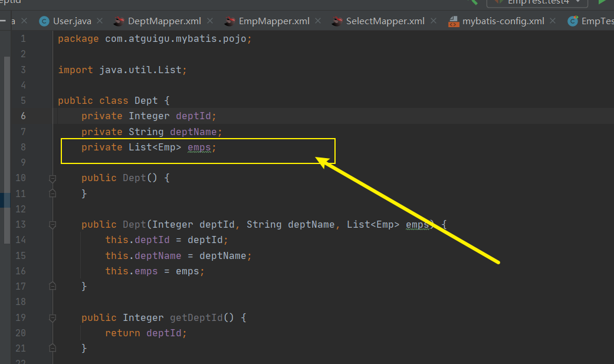Collapse the Dept() constructor at line 10
614x364 pixels.
click(52, 179)
